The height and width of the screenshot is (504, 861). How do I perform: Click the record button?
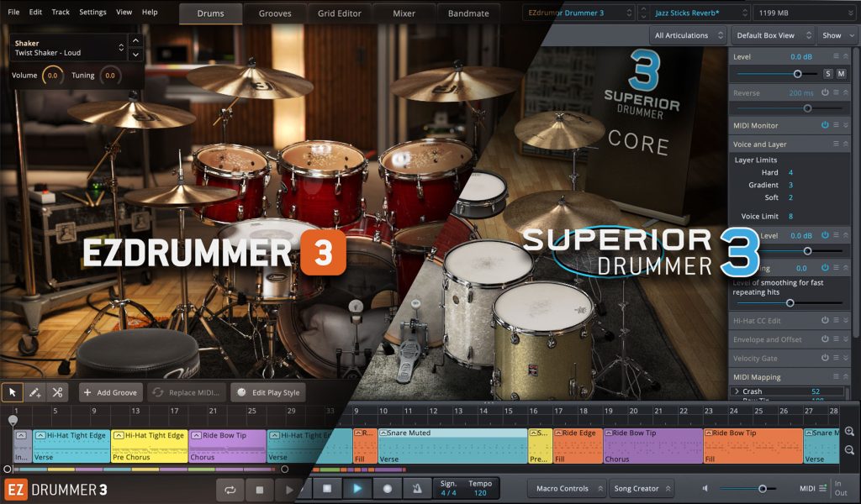[x=387, y=488]
